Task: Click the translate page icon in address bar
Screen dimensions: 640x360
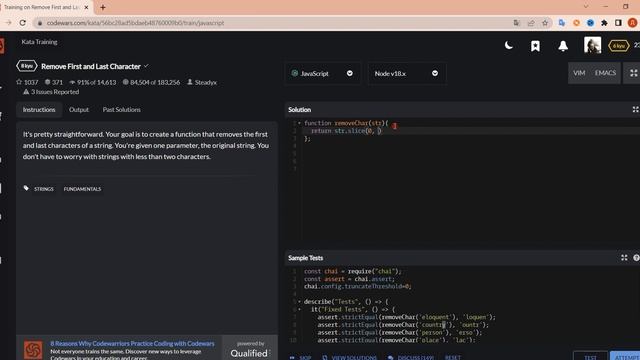Action: click(517, 23)
